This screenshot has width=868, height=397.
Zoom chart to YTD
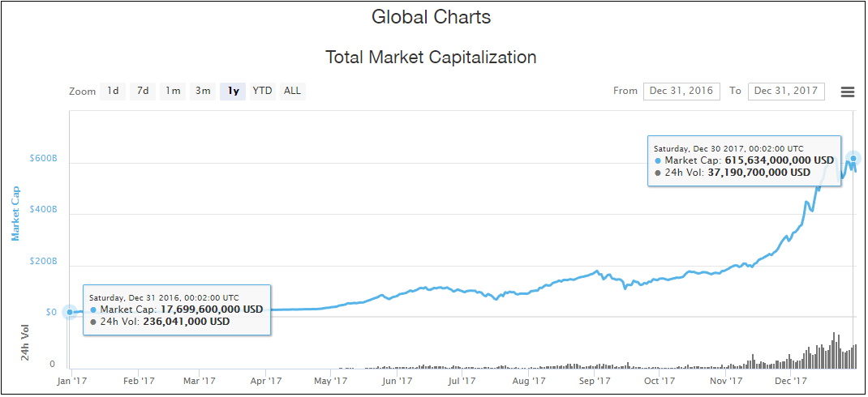click(x=262, y=91)
